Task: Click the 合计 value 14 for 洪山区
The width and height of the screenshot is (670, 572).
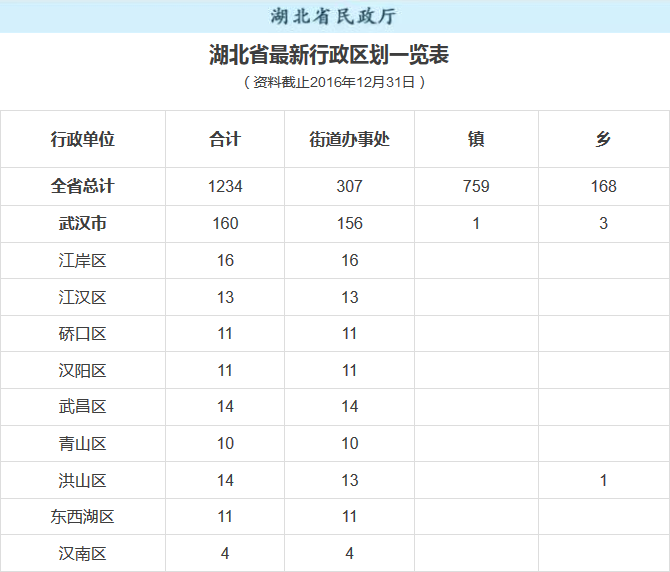Action: click(x=225, y=481)
